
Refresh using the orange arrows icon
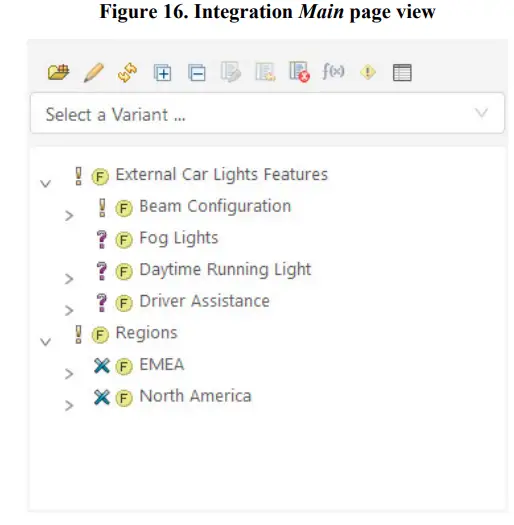(x=128, y=72)
